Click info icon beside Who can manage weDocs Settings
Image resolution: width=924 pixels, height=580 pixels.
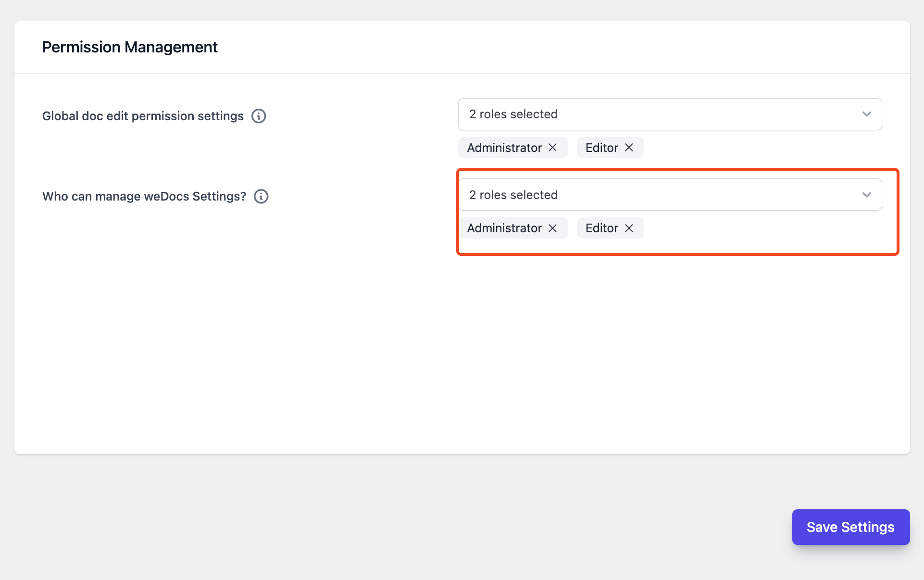(261, 196)
